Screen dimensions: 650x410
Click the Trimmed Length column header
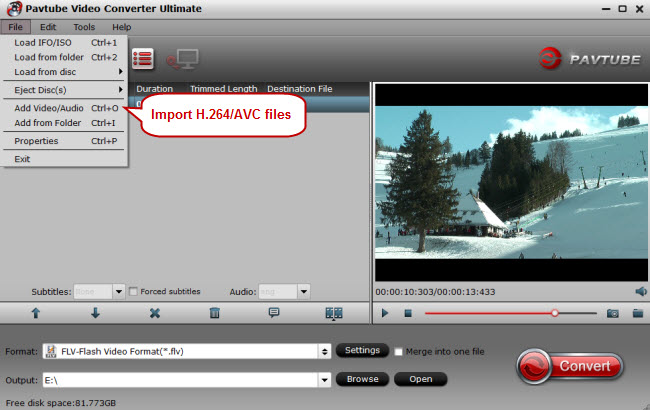[223, 89]
